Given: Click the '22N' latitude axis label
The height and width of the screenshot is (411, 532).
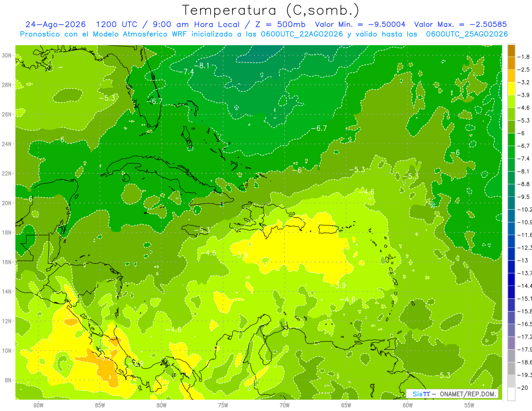Looking at the screenshot, I should pos(8,173).
